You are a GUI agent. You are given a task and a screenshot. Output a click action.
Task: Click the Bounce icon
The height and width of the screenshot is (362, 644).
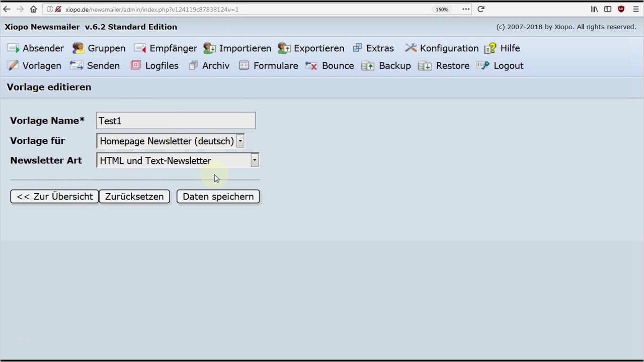point(311,66)
